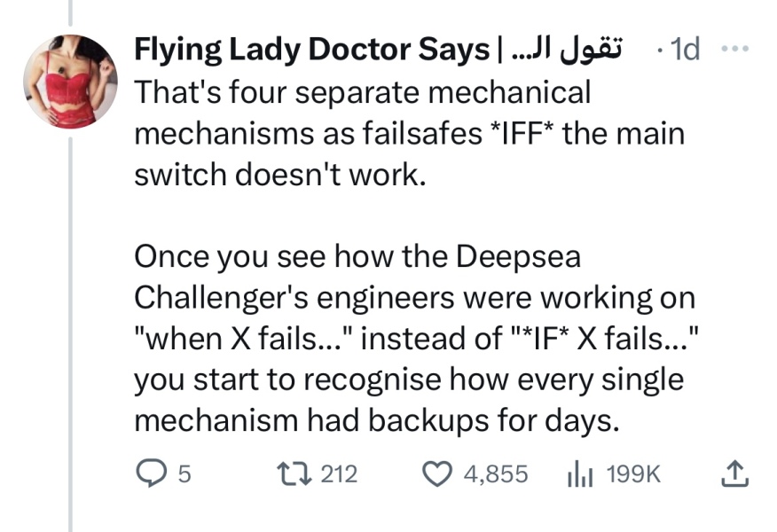
Task: Click the word "Deepsea" in the tweet
Action: click(519, 257)
